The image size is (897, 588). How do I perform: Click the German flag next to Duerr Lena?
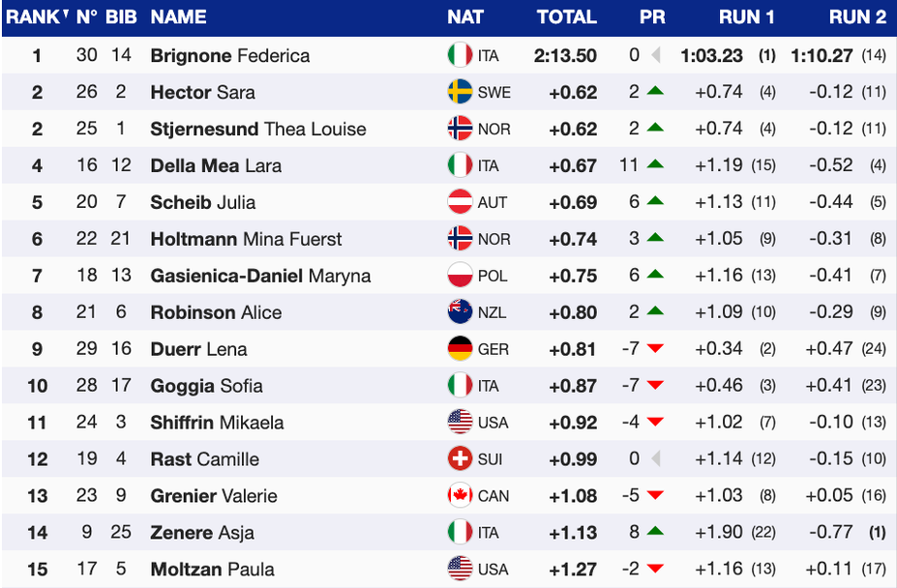460,349
